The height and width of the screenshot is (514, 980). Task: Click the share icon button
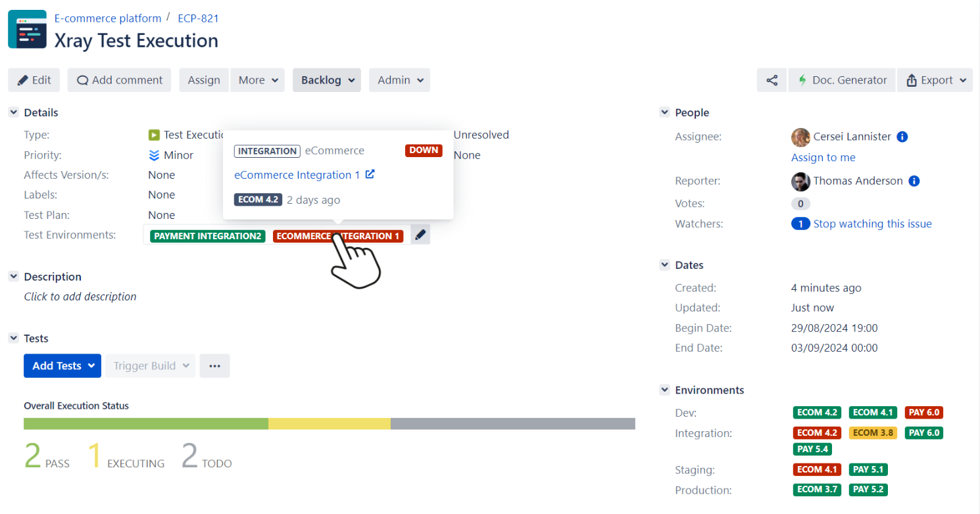coord(772,80)
